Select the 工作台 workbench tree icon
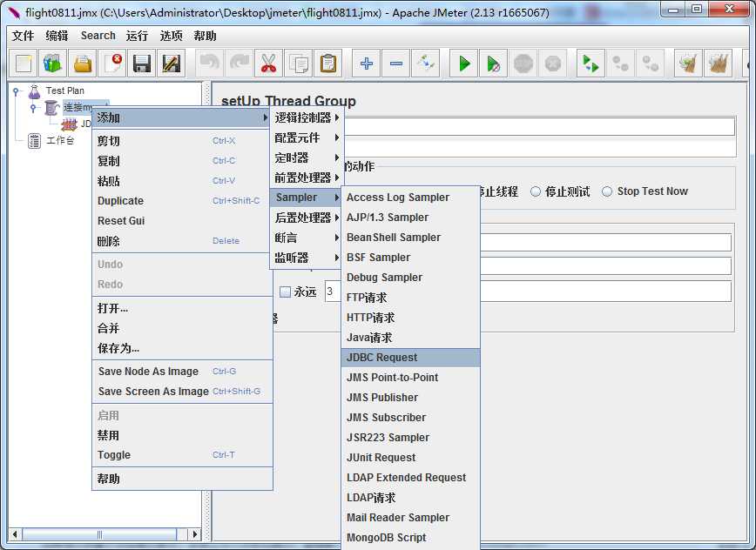 (34, 141)
